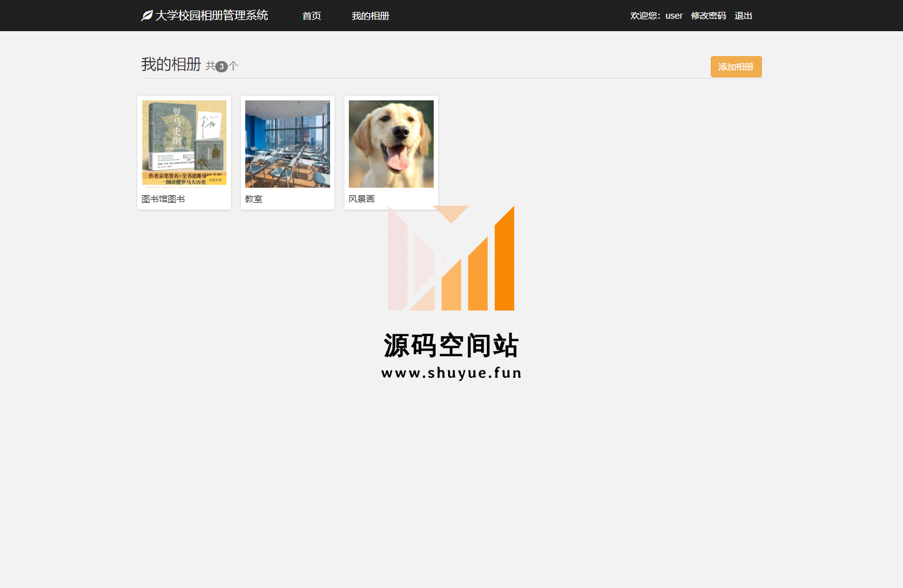
Task: Open the 图书馆图书 album cover thumbnail
Action: [184, 144]
